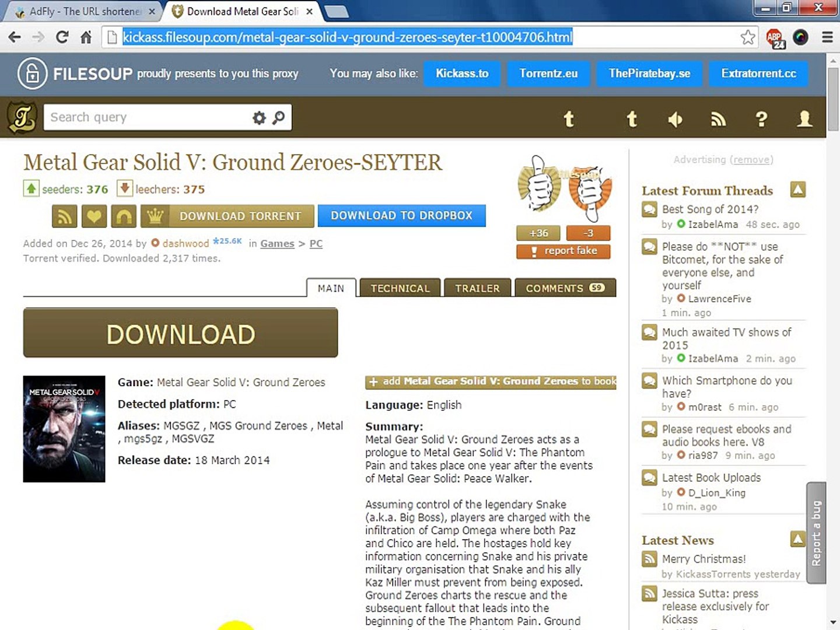The image size is (840, 630).
Task: Open Please request ebooks thread
Action: tap(726, 435)
